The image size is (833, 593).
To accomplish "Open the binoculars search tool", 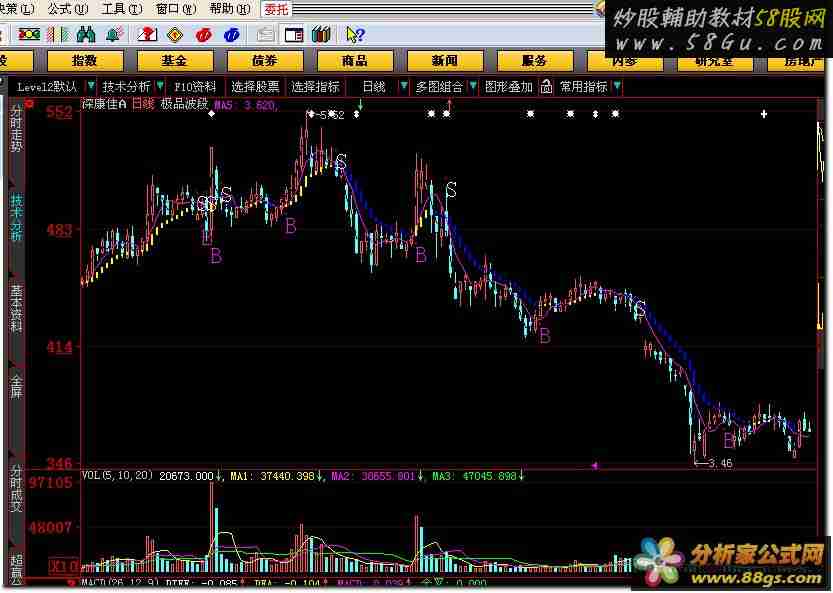I will [x=86, y=35].
